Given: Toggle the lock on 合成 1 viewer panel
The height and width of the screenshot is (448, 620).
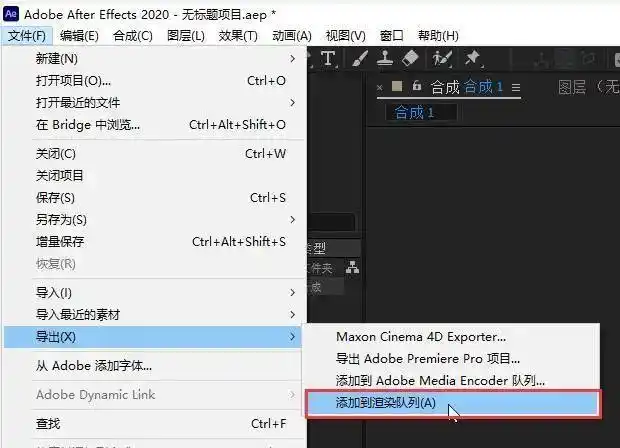Looking at the screenshot, I should pos(417,87).
